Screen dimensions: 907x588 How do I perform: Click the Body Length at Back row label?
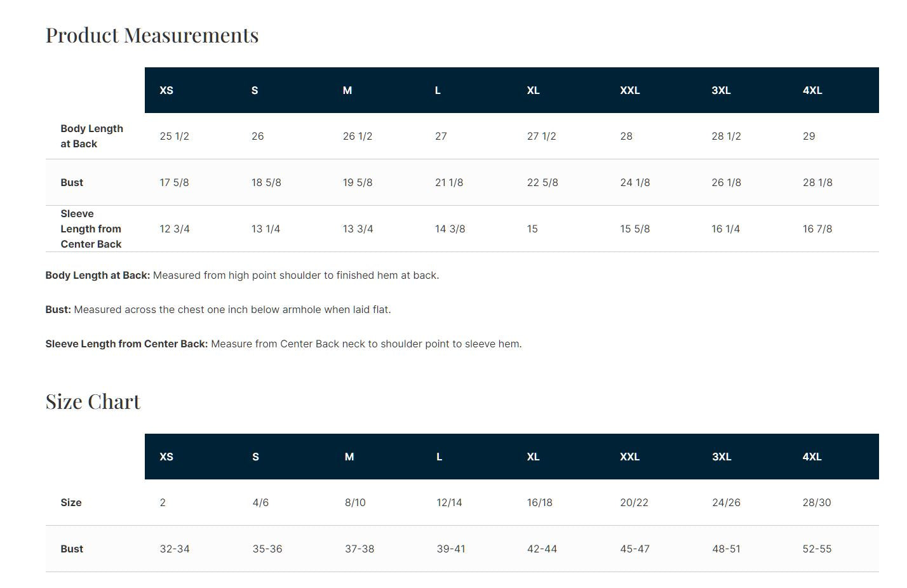pos(92,136)
